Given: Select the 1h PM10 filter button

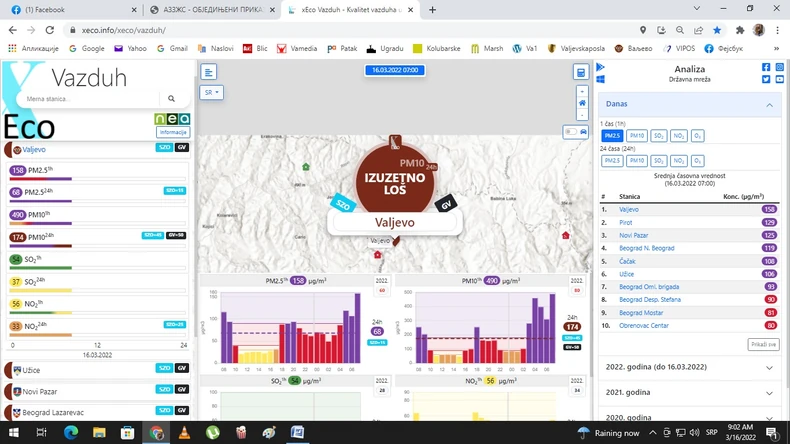Looking at the screenshot, I should pyautogui.click(x=637, y=136).
